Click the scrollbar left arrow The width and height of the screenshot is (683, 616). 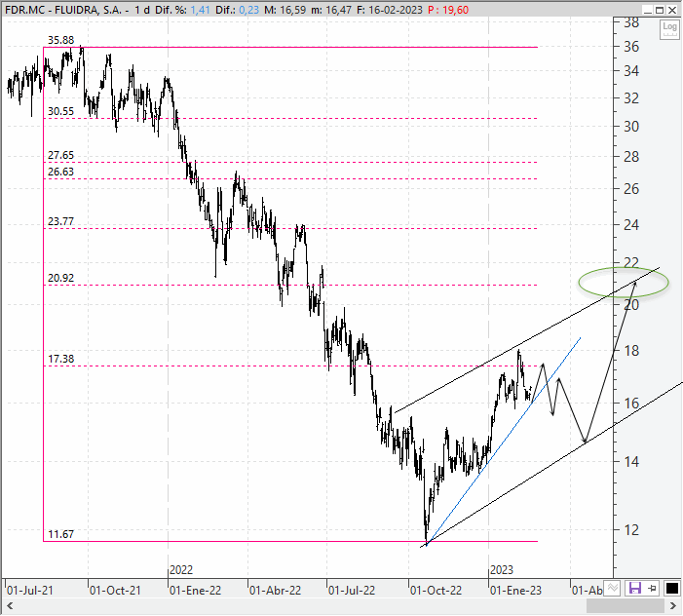click(10, 606)
